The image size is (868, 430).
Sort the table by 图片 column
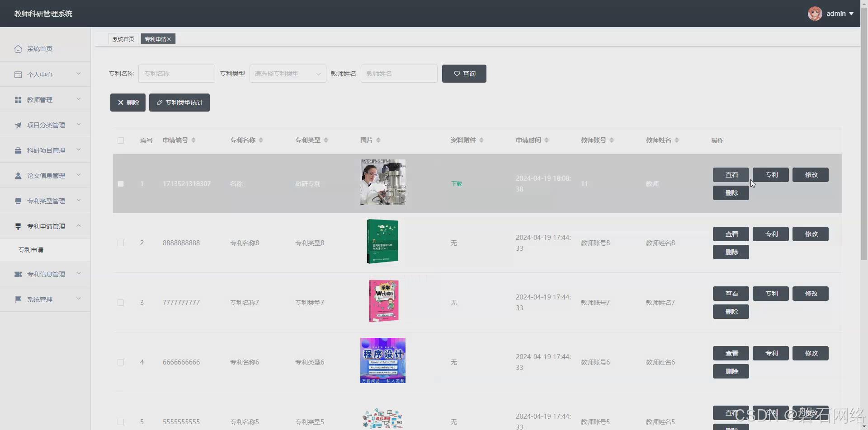pos(378,140)
